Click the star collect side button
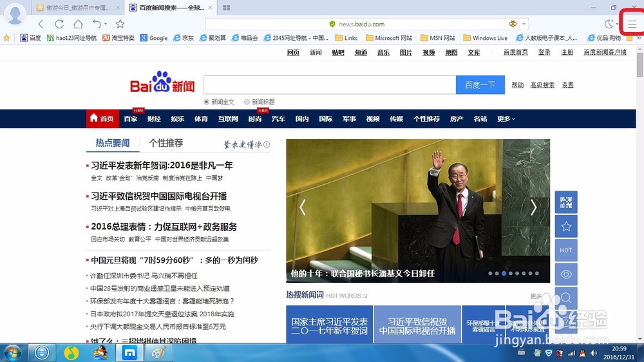This screenshot has height=362, width=644. coord(566,226)
